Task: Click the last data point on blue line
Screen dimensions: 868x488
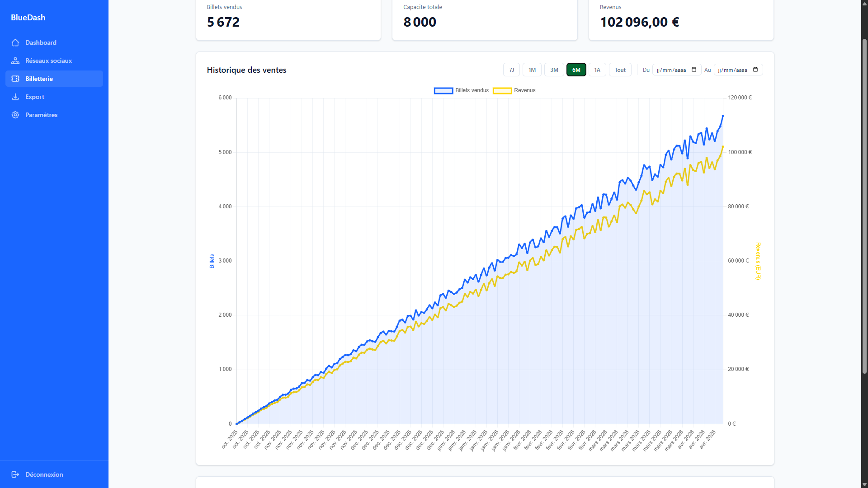Action: tap(723, 116)
